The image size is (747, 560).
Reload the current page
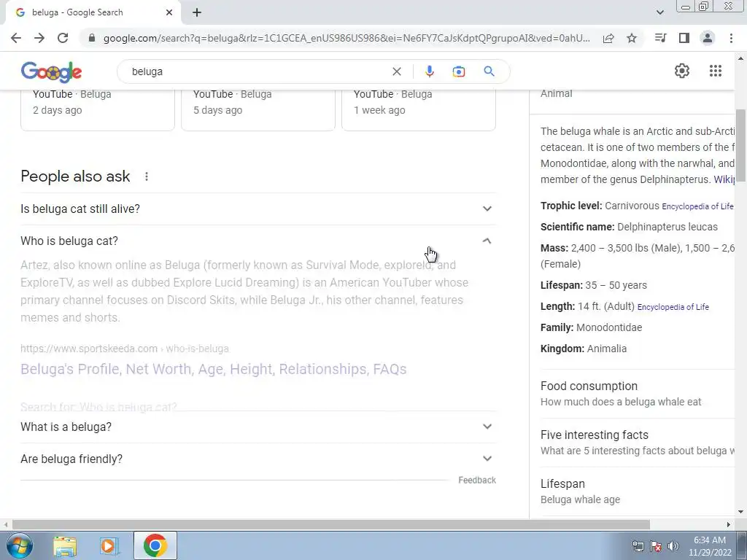63,38
